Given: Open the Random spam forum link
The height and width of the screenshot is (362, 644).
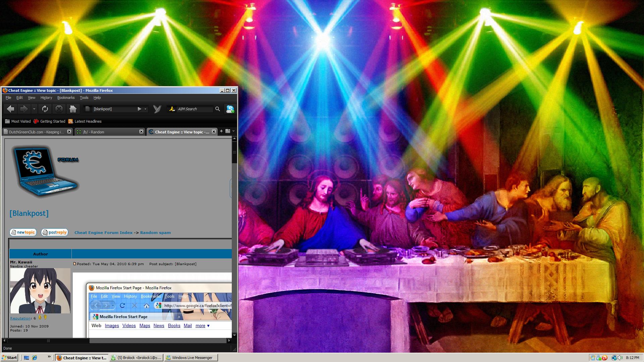Looking at the screenshot, I should tap(155, 233).
